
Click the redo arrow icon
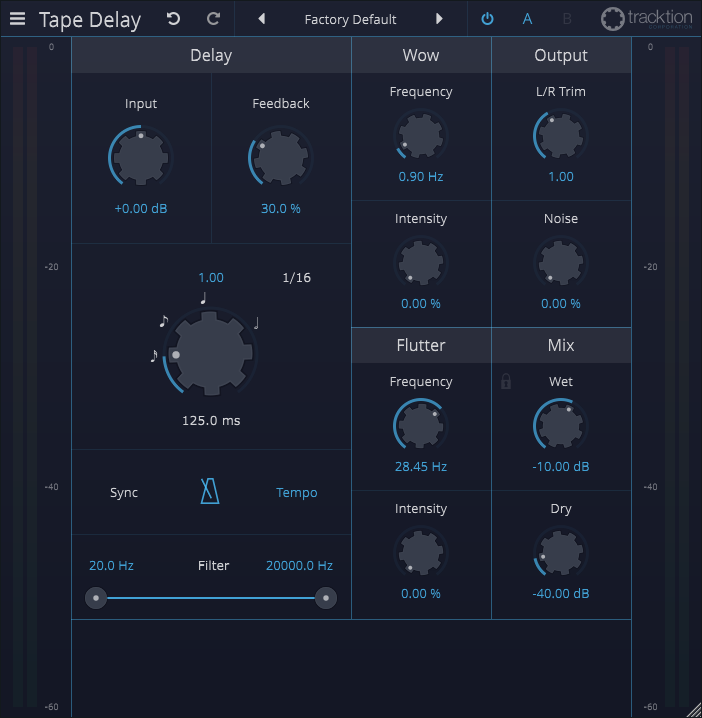213,19
